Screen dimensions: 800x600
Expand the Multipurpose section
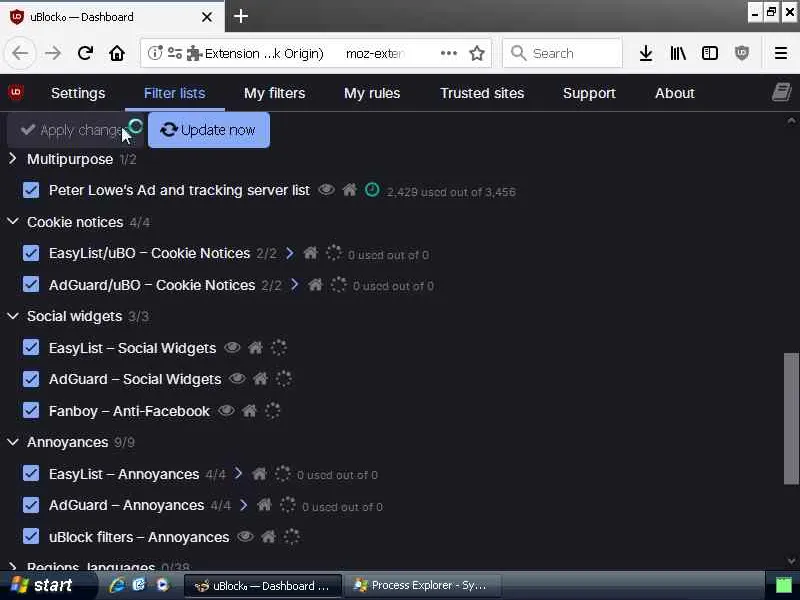pos(13,159)
